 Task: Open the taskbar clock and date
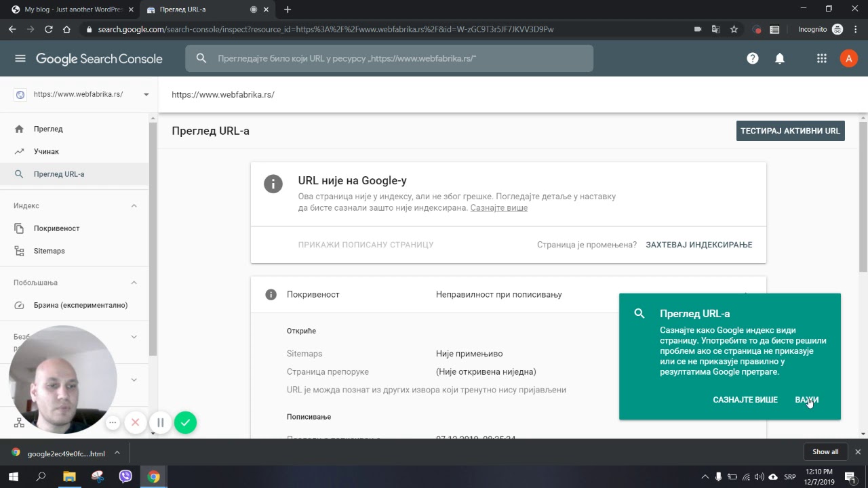[x=819, y=476]
